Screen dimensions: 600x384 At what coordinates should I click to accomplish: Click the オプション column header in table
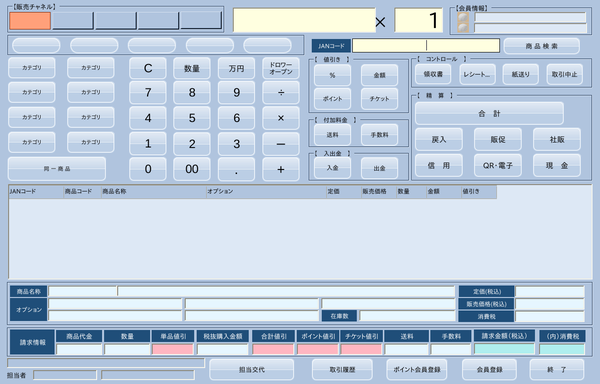point(266,191)
